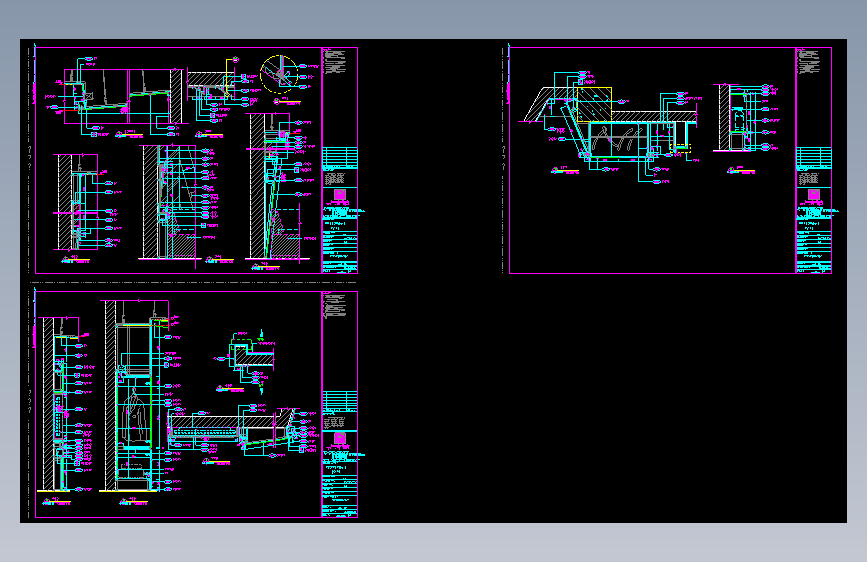Select the drawing sheet containing the wardrobe section
Viewport: 867px width, 562px height.
(x=196, y=404)
